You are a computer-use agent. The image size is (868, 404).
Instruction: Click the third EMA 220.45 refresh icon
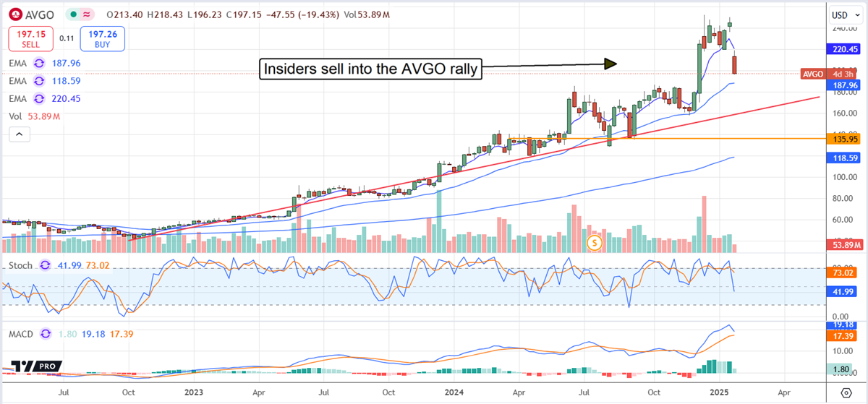click(38, 98)
